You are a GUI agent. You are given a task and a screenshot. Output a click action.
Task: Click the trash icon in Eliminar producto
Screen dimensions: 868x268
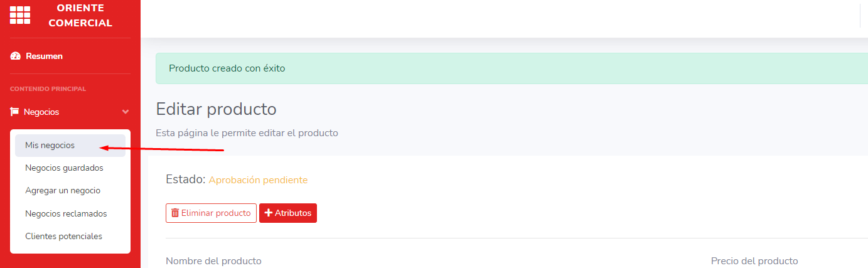pos(175,213)
